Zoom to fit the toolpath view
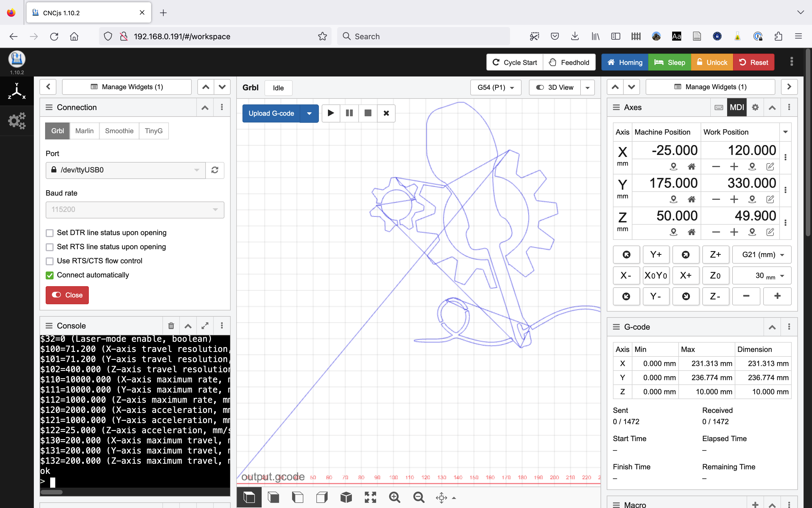Image resolution: width=812 pixels, height=508 pixels. coord(370,497)
